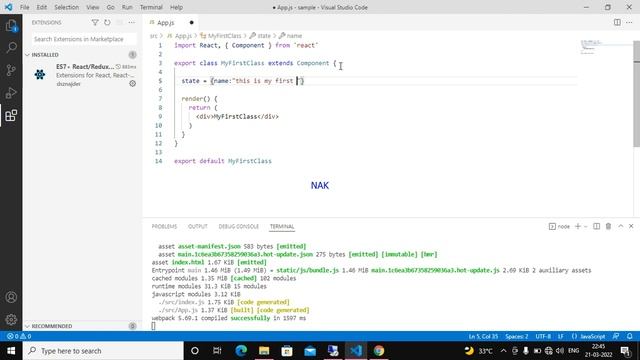Open the Help menu
Viewport: 640px width, 360px height.
click(176, 7)
